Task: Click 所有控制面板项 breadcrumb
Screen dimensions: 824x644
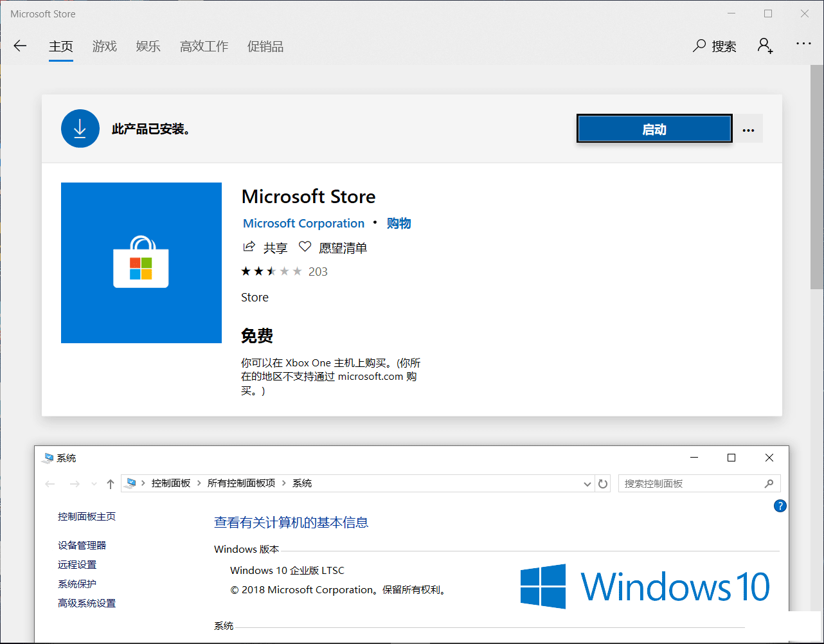Action: click(x=241, y=483)
